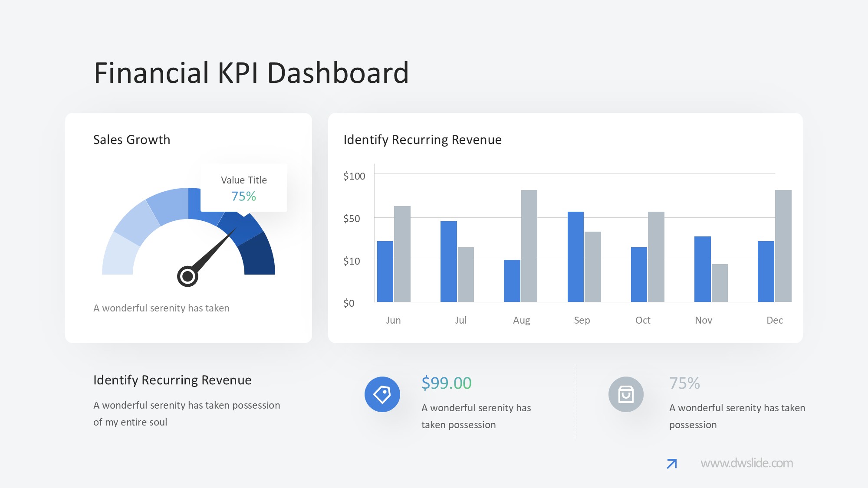Click the Sales Growth card heading

coord(132,140)
